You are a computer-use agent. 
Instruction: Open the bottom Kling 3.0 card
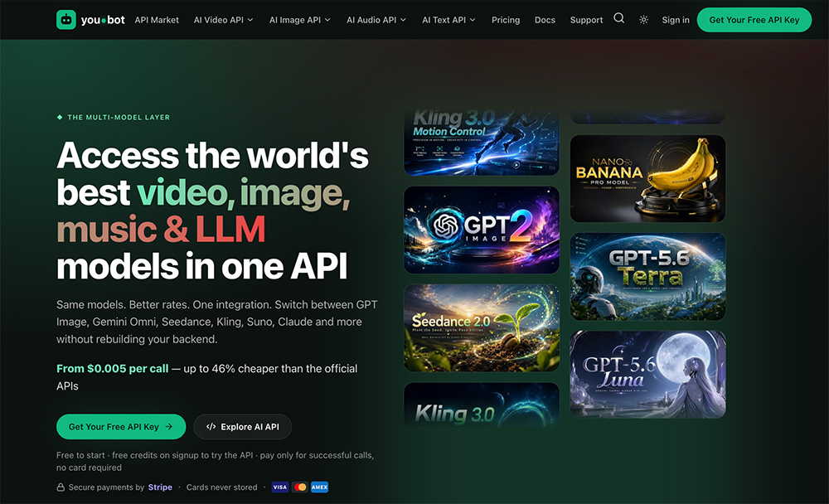pos(481,405)
